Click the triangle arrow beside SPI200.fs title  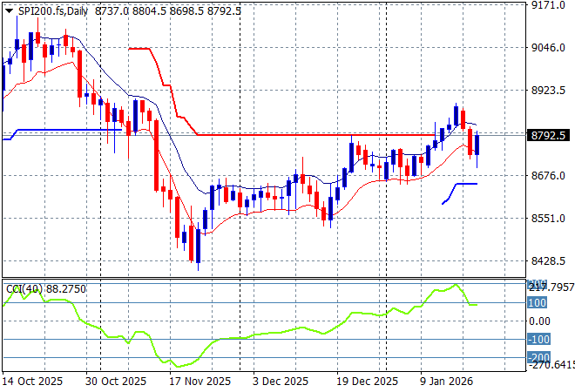[x=9, y=9]
